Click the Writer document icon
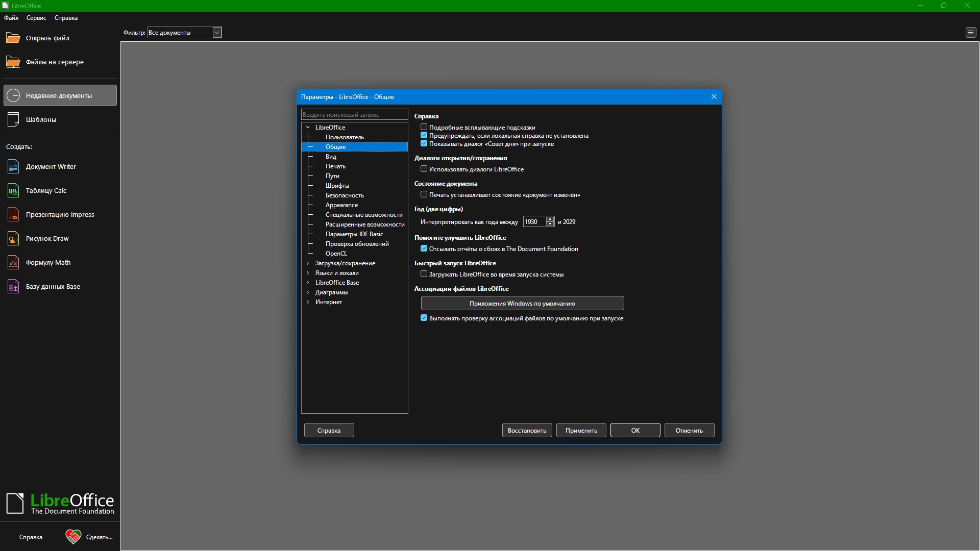This screenshot has width=980, height=551. click(13, 167)
